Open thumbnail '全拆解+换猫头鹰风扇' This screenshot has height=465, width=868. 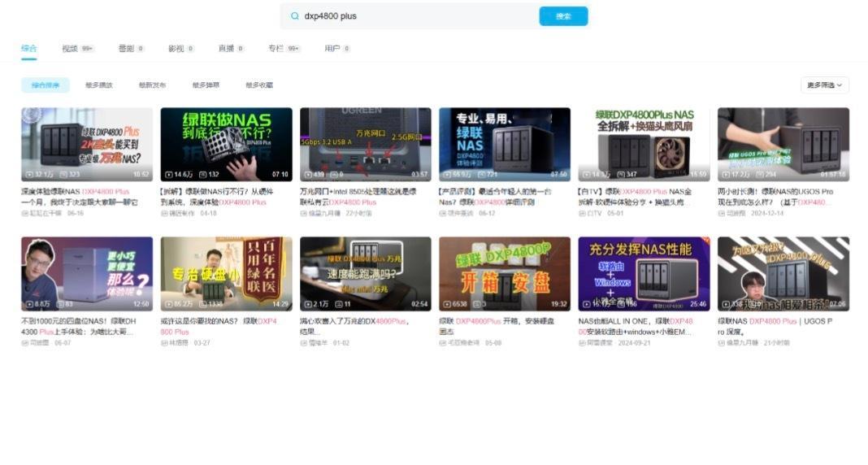coord(644,144)
